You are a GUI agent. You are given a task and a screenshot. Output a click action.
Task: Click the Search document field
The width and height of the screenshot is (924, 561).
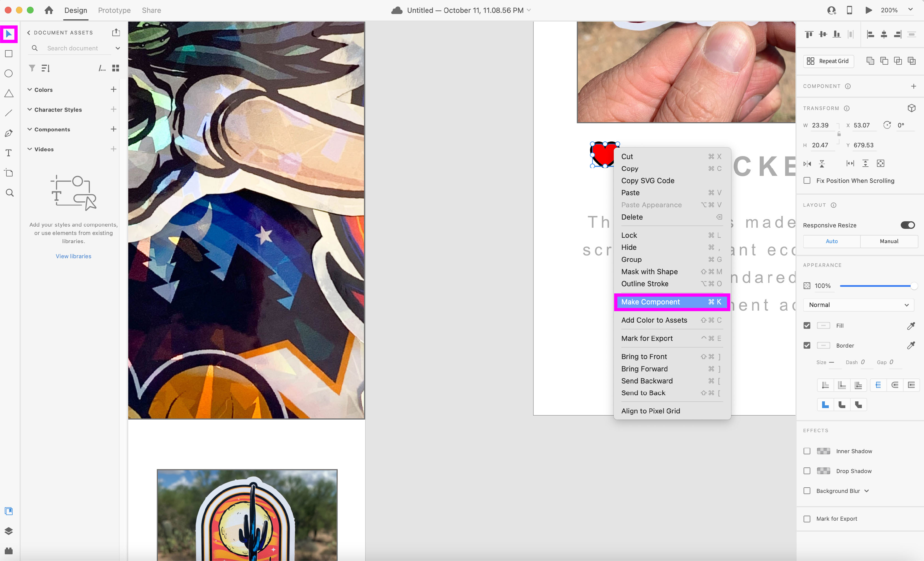(73, 48)
